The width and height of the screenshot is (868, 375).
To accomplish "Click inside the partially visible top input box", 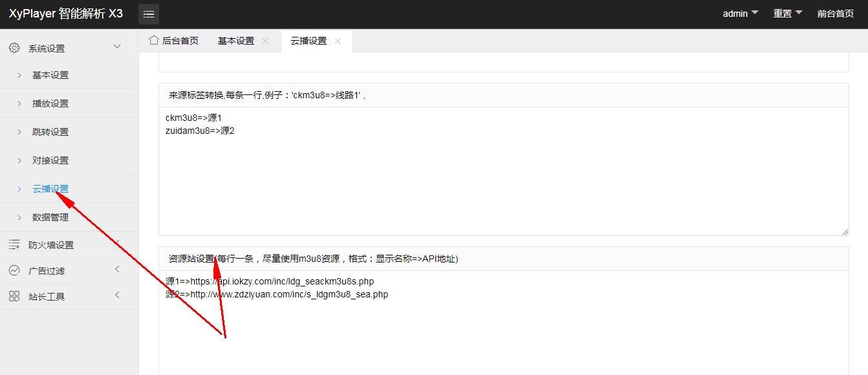I will (x=503, y=62).
